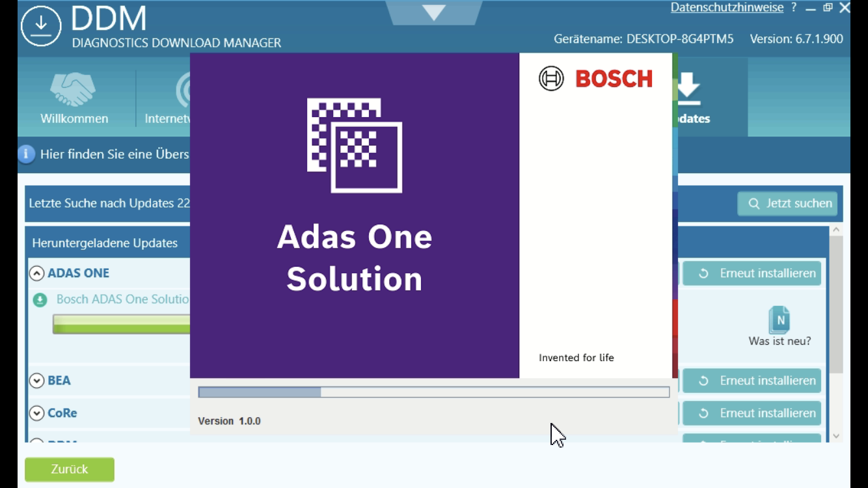Viewport: 868px width, 488px height.
Task: Click the Adas One Solution installer progress bar
Action: click(x=434, y=392)
